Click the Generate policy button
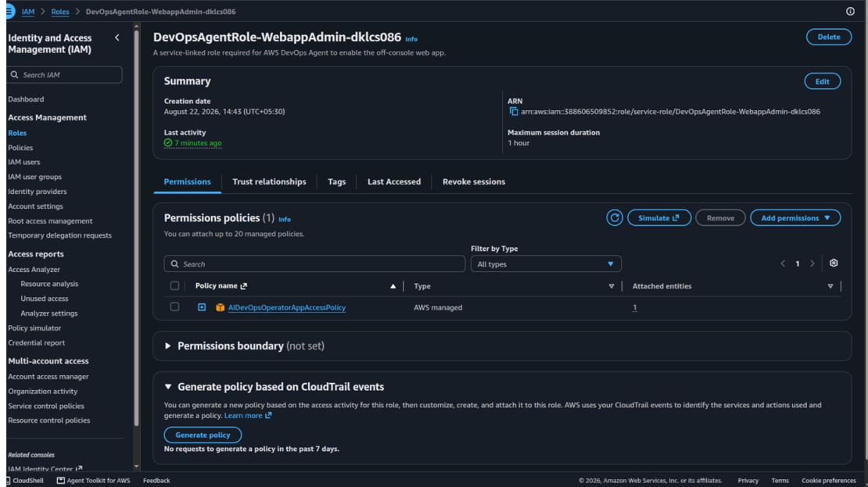 click(203, 435)
